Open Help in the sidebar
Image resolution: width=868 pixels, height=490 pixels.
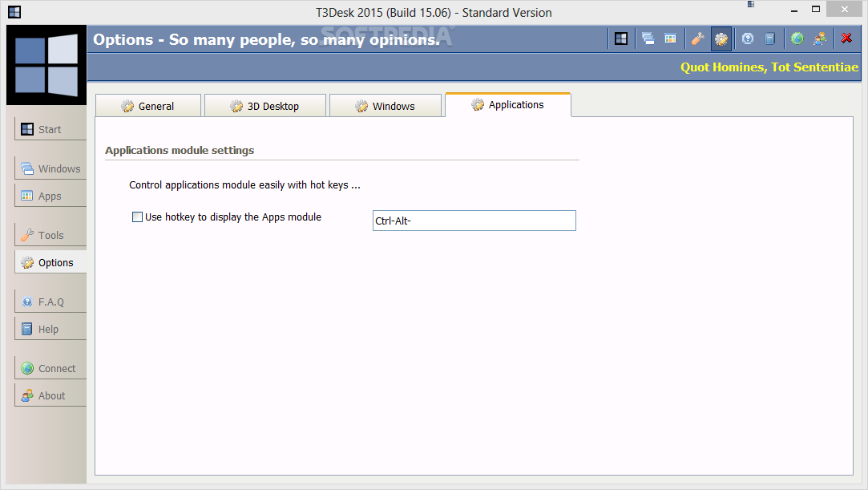[x=50, y=329]
